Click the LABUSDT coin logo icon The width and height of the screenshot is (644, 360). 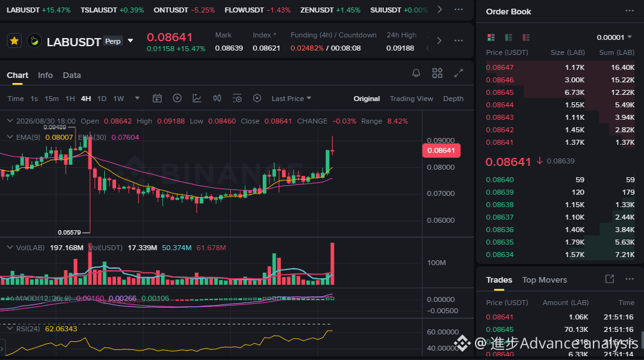(34, 41)
